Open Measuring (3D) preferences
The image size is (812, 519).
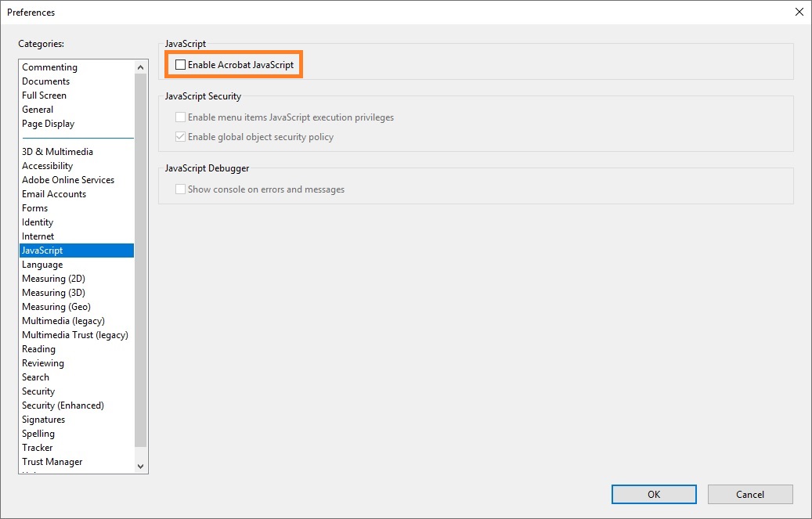point(54,292)
